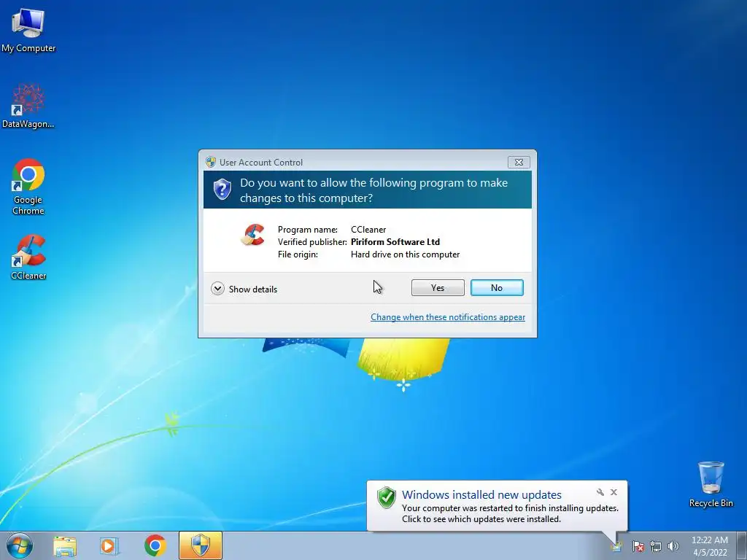This screenshot has width=747, height=560.
Task: Open 'Change when these notifications appear' link
Action: (x=448, y=317)
